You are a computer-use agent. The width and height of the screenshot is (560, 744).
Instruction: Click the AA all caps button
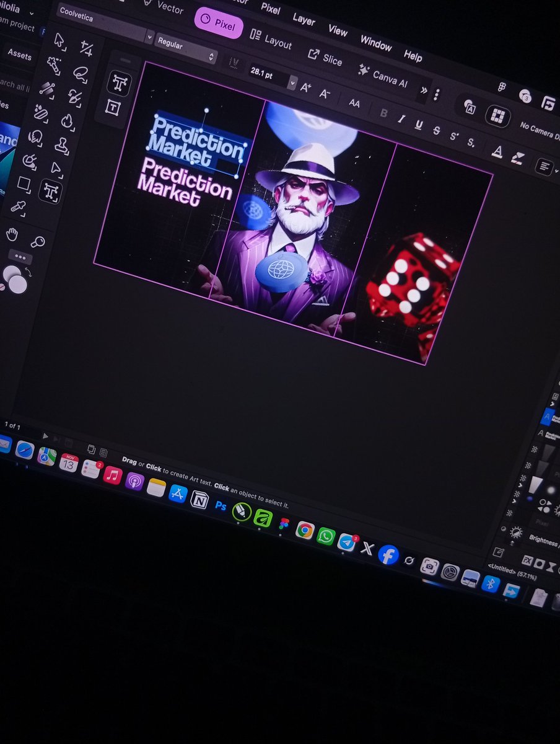354,104
